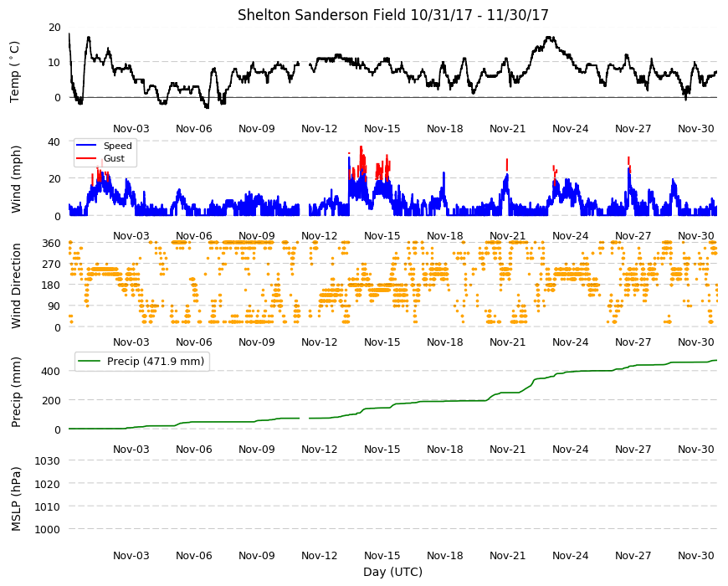Image resolution: width=728 pixels, height=586 pixels.
Task: Click the Precip (471.9 mm) legend label
Action: coord(156,362)
